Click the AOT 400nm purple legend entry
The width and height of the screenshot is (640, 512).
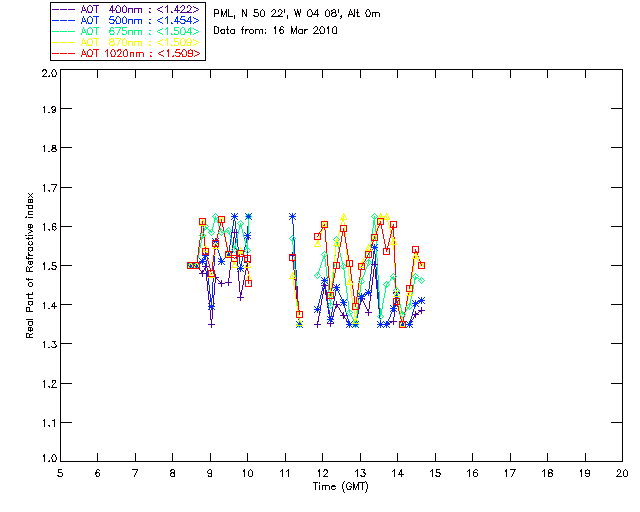click(x=127, y=9)
